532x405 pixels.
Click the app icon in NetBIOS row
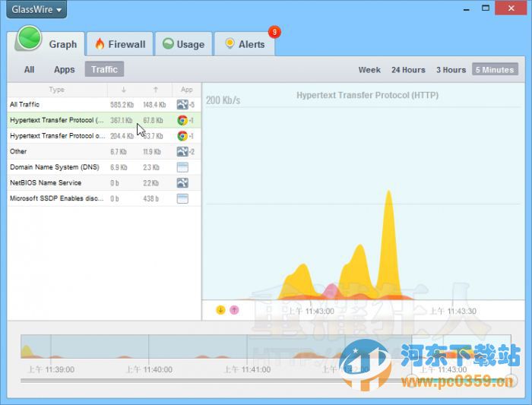tap(182, 183)
